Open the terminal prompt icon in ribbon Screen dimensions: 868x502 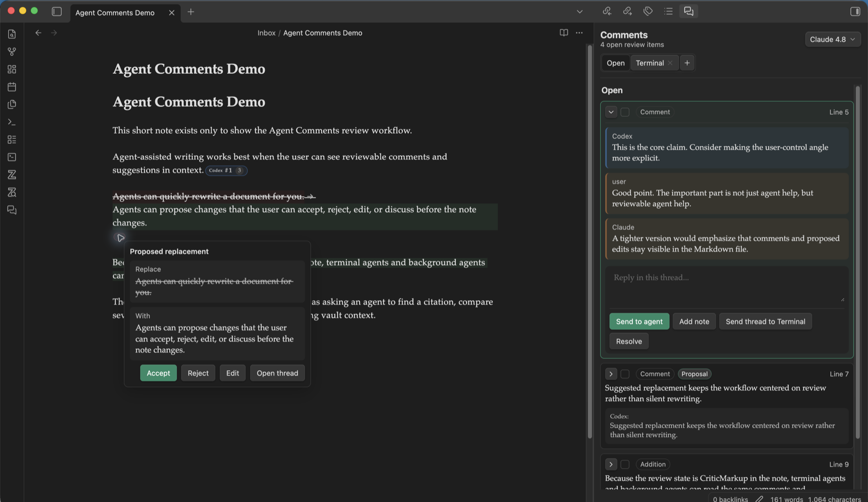[x=12, y=122]
